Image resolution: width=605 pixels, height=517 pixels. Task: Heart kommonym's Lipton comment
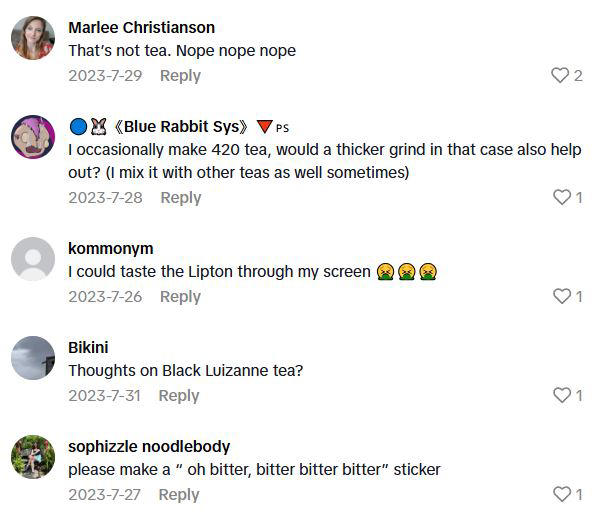[561, 297]
